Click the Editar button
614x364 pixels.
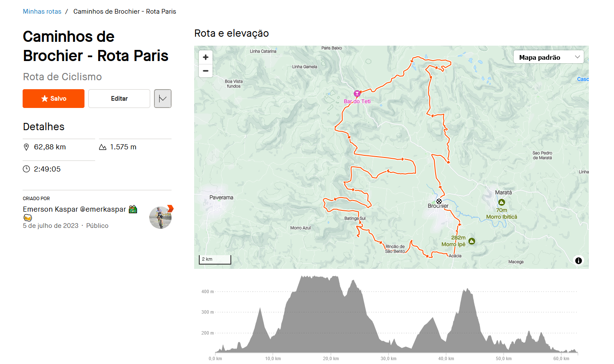coord(119,99)
